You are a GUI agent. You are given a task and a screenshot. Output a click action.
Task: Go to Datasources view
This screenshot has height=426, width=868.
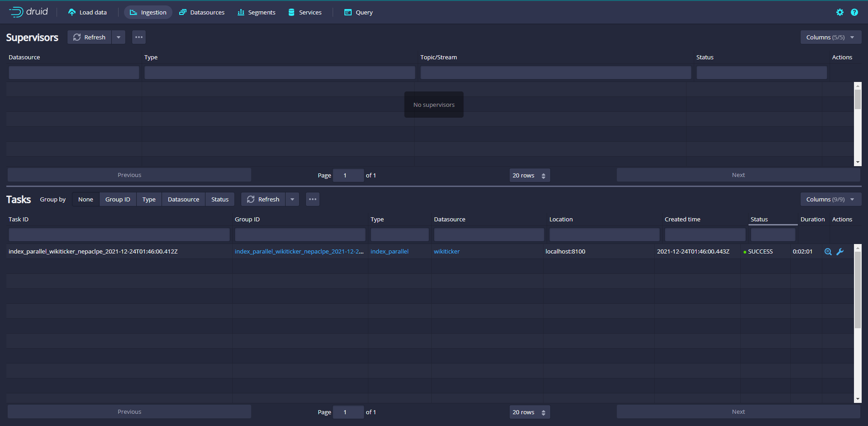[x=202, y=12]
